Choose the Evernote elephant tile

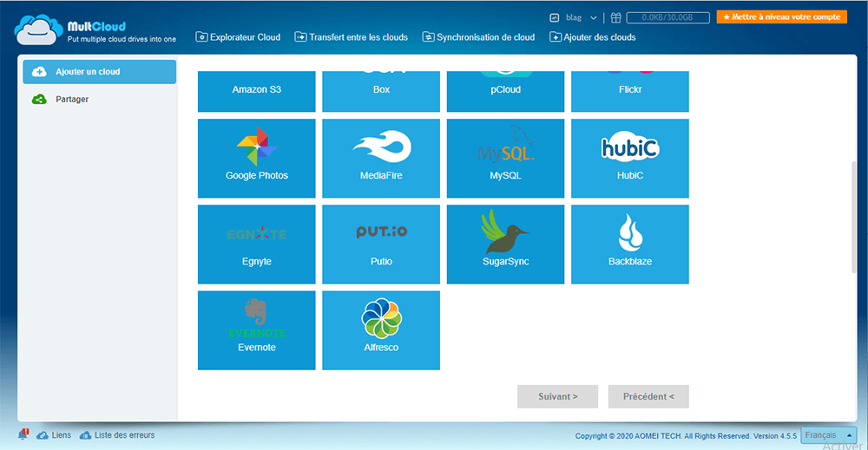[x=256, y=330]
